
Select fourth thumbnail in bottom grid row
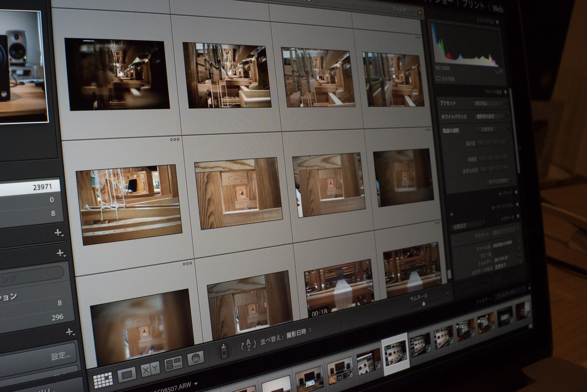(413, 271)
